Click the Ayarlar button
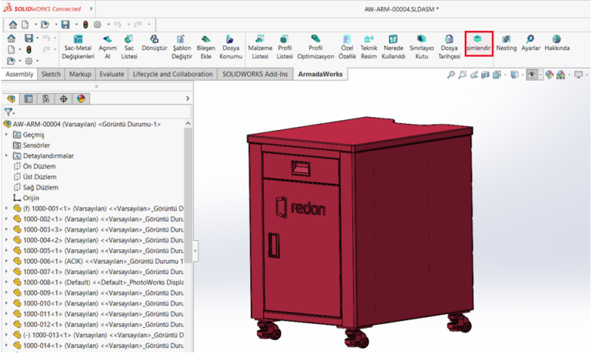 click(x=530, y=42)
